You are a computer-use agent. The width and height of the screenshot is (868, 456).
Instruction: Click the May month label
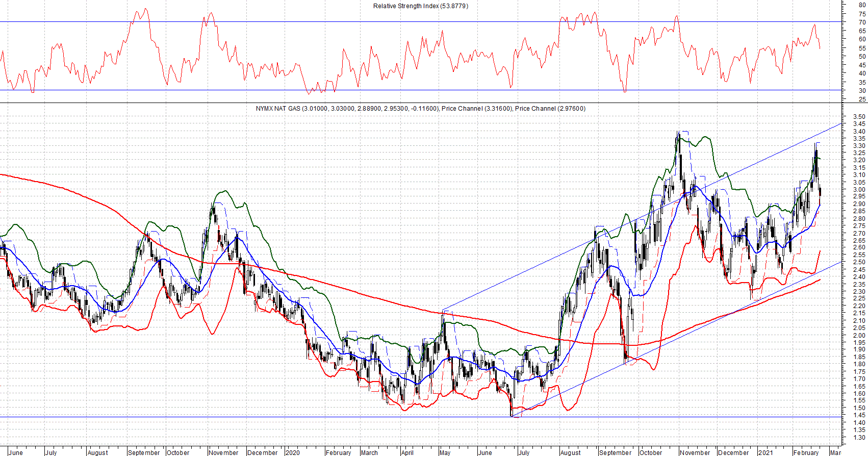[445, 452]
